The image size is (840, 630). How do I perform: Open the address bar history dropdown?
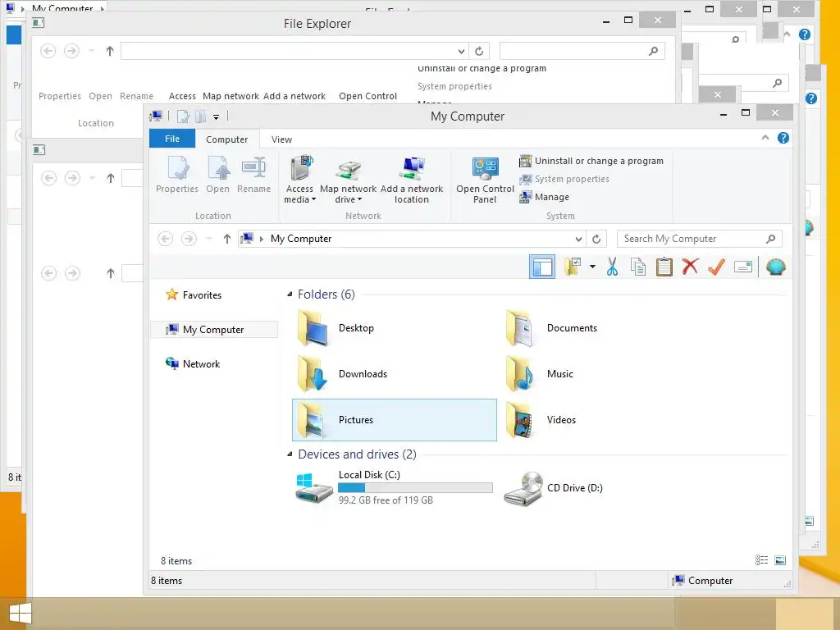(578, 239)
